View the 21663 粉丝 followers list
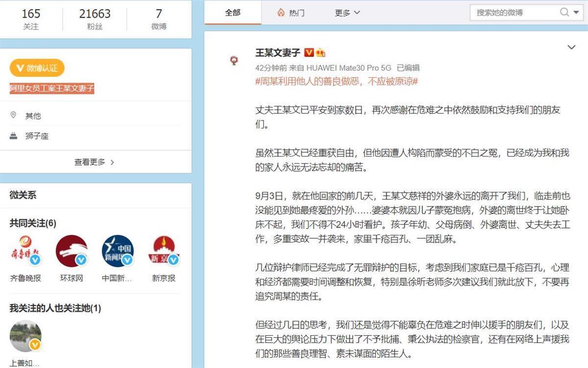 (95, 19)
